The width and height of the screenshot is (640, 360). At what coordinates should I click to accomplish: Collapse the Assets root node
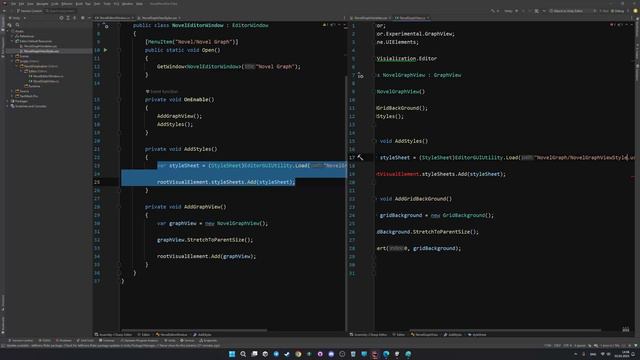click(x=8, y=31)
